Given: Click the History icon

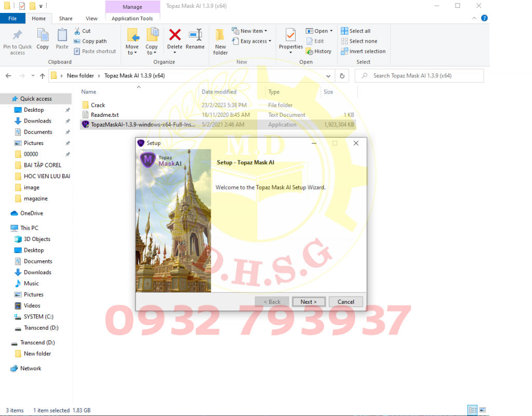Looking at the screenshot, I should [310, 51].
